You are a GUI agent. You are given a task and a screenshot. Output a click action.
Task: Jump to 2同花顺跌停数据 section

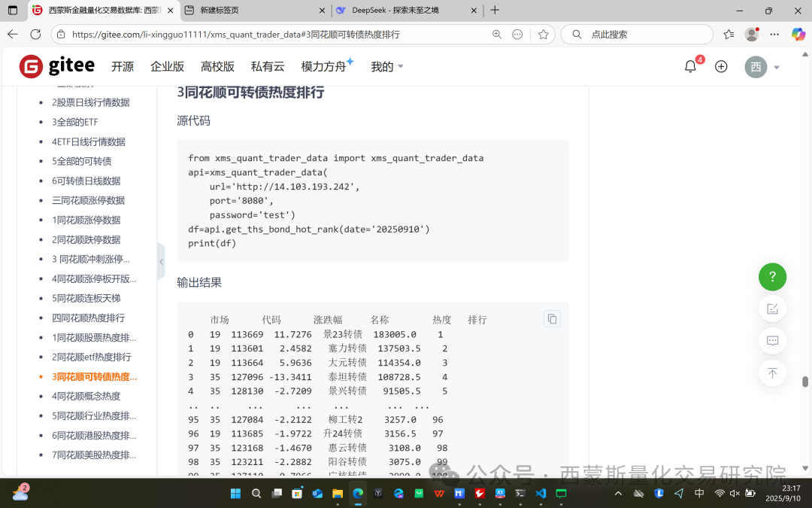click(86, 240)
